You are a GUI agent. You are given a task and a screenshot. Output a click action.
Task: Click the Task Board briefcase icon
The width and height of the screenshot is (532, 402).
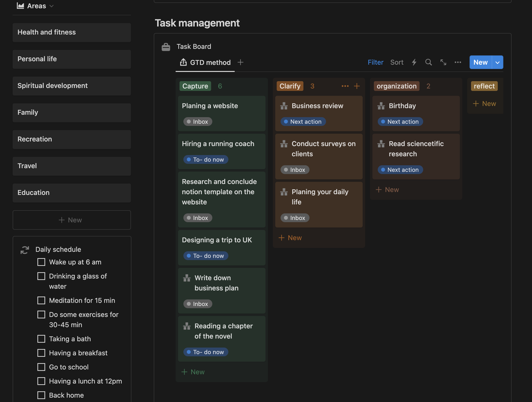click(166, 47)
